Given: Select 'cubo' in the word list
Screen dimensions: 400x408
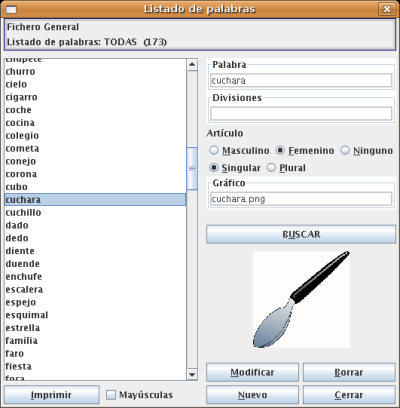Looking at the screenshot, I should pyautogui.click(x=95, y=187).
